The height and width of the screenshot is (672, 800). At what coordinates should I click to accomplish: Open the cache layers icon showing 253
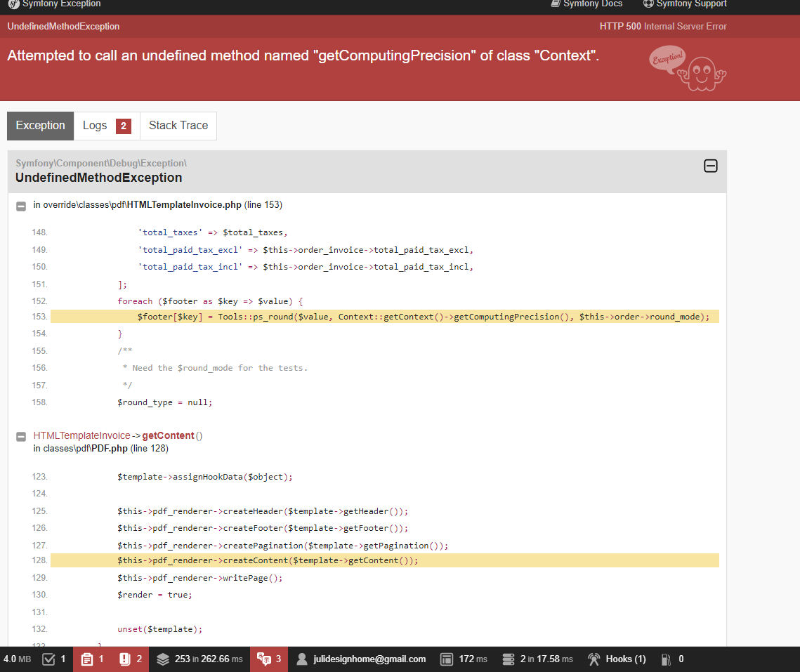pos(163,659)
